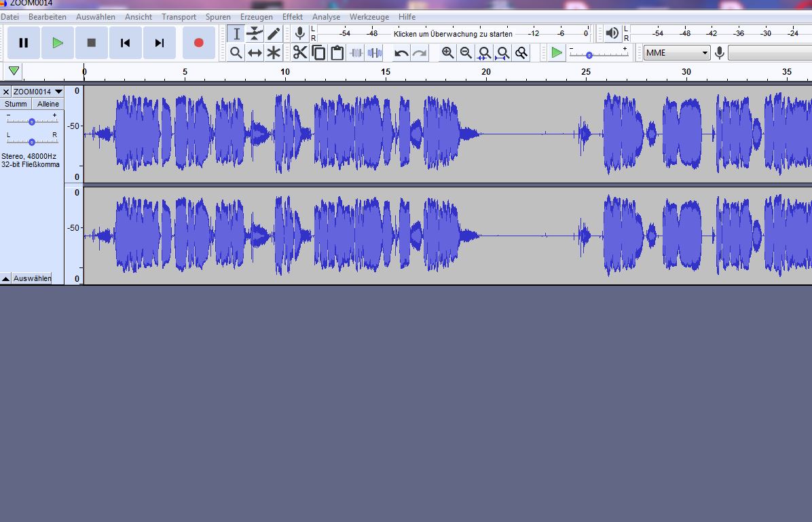Paste with the clipboard icon
This screenshot has height=522, width=812.
tap(337, 53)
